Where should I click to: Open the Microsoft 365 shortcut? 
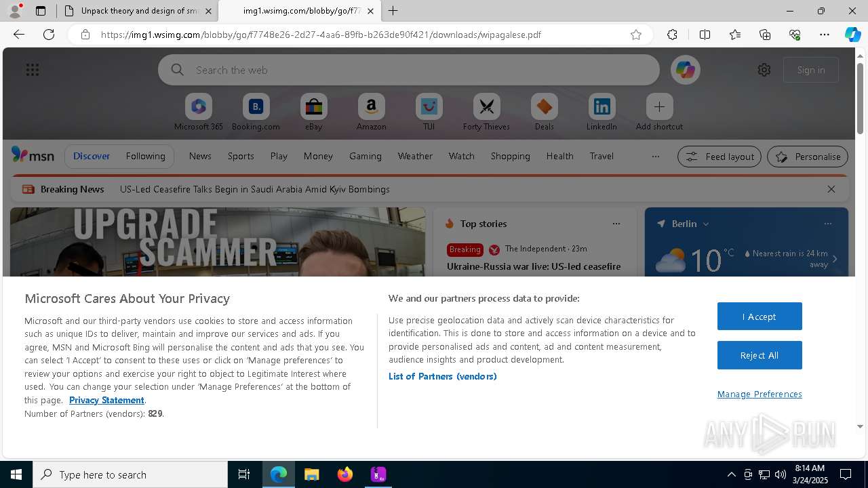coord(199,113)
